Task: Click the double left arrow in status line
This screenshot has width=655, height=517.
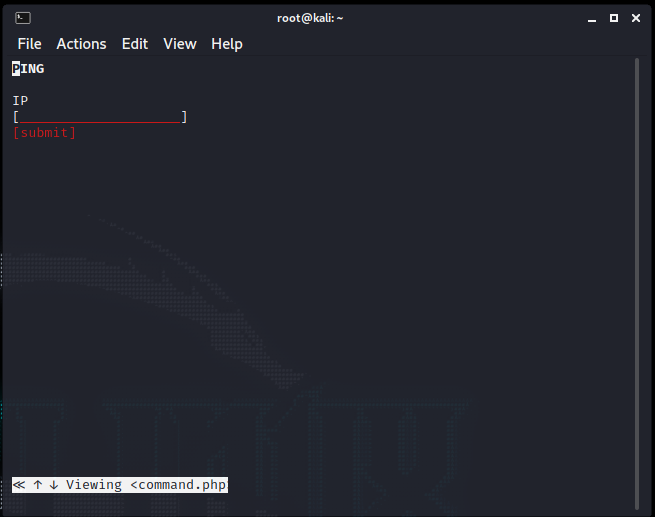Action: tap(19, 485)
